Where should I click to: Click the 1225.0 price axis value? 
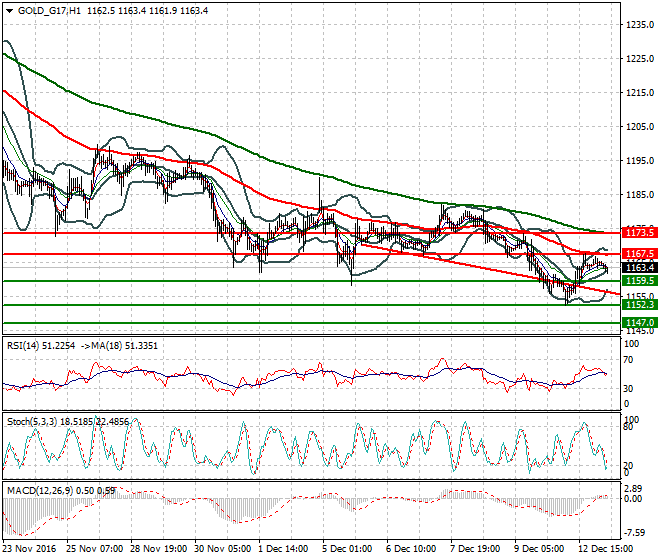[x=640, y=59]
